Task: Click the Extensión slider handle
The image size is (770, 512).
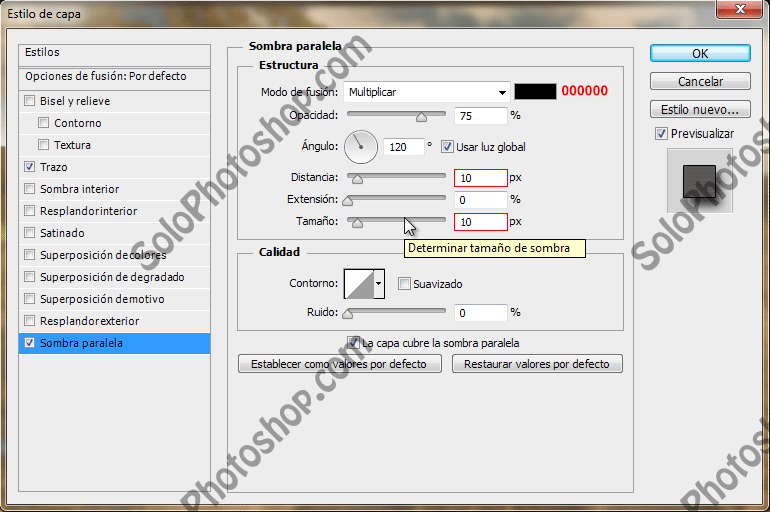Action: click(x=348, y=200)
